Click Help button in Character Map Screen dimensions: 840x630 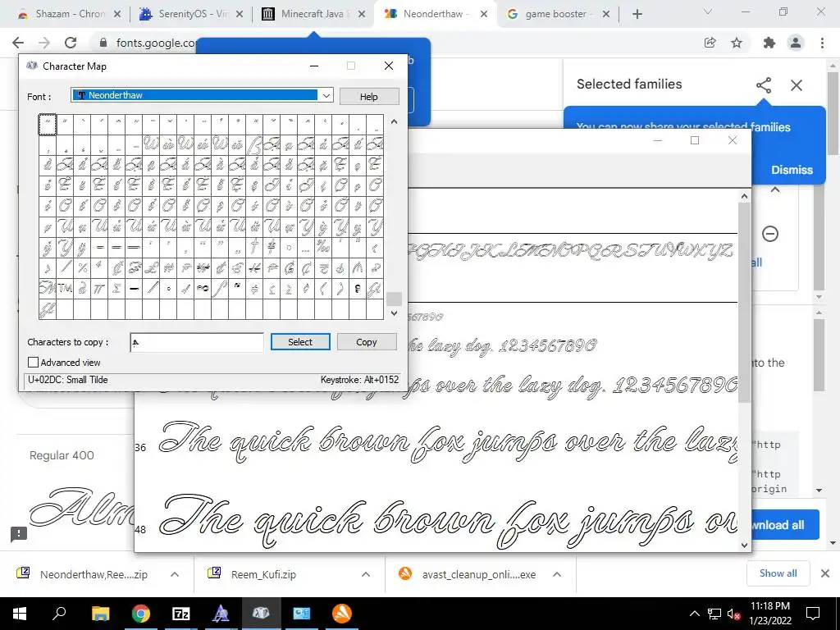pos(368,97)
